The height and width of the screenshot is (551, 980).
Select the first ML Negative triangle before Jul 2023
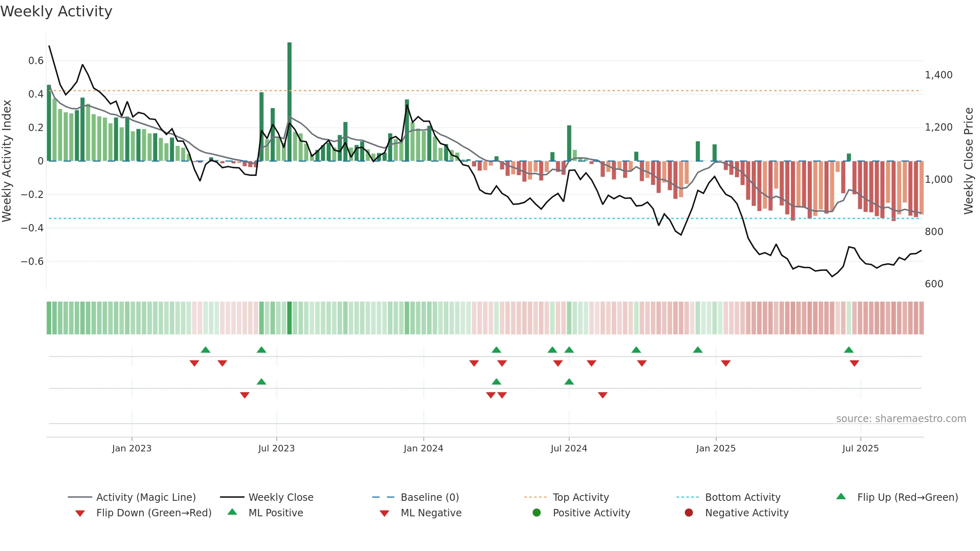[245, 395]
